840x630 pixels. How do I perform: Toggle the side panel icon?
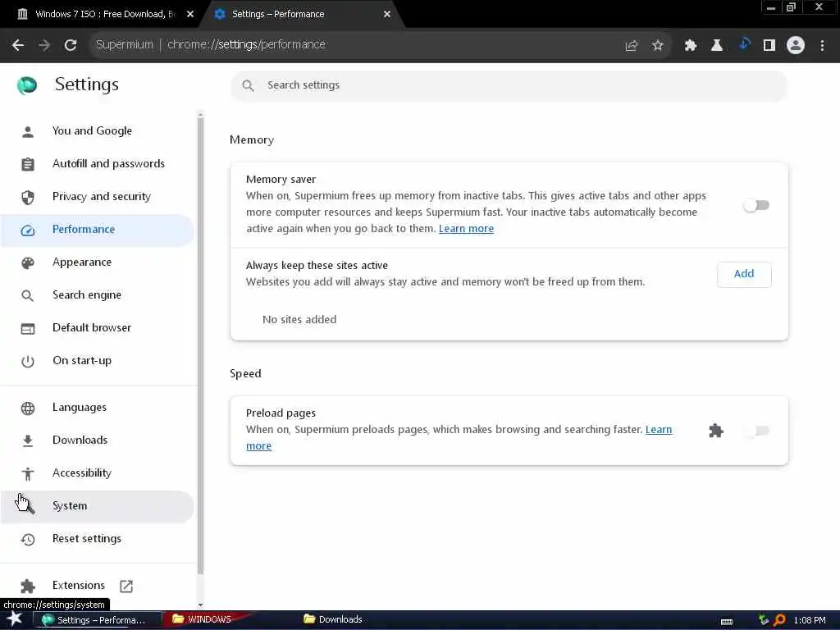coord(769,46)
